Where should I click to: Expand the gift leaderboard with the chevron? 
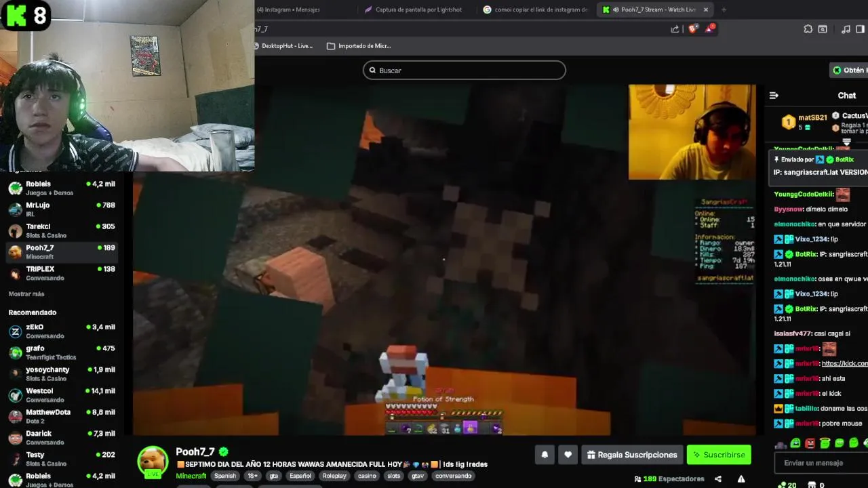tap(846, 142)
